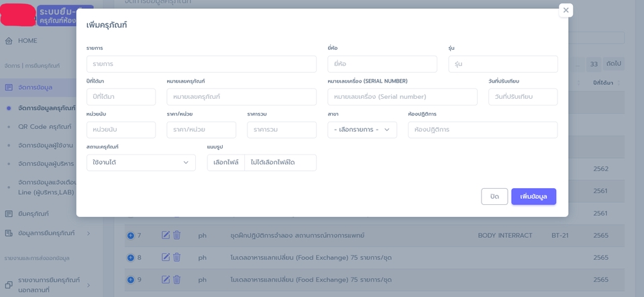Open the วันที่ปรับเทียบ date field
Screen dimensions: 644x297
point(523,97)
